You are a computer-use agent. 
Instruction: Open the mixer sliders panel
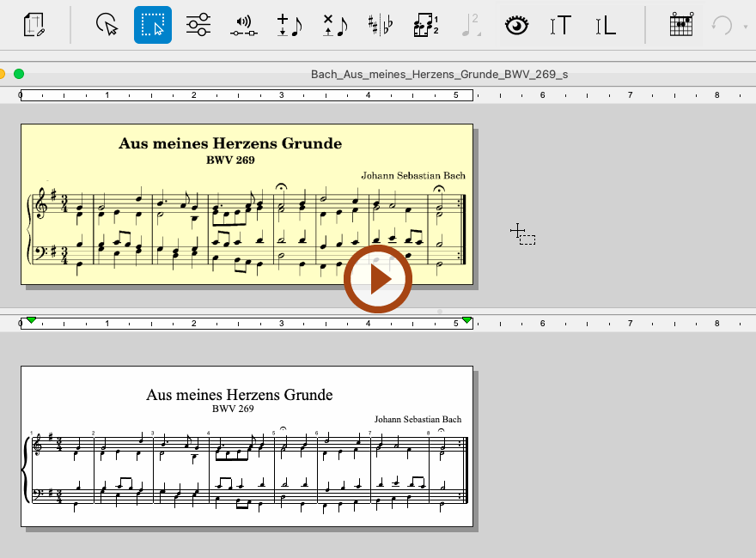pyautogui.click(x=198, y=25)
